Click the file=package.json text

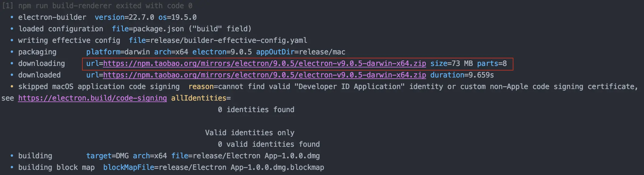click(148, 29)
